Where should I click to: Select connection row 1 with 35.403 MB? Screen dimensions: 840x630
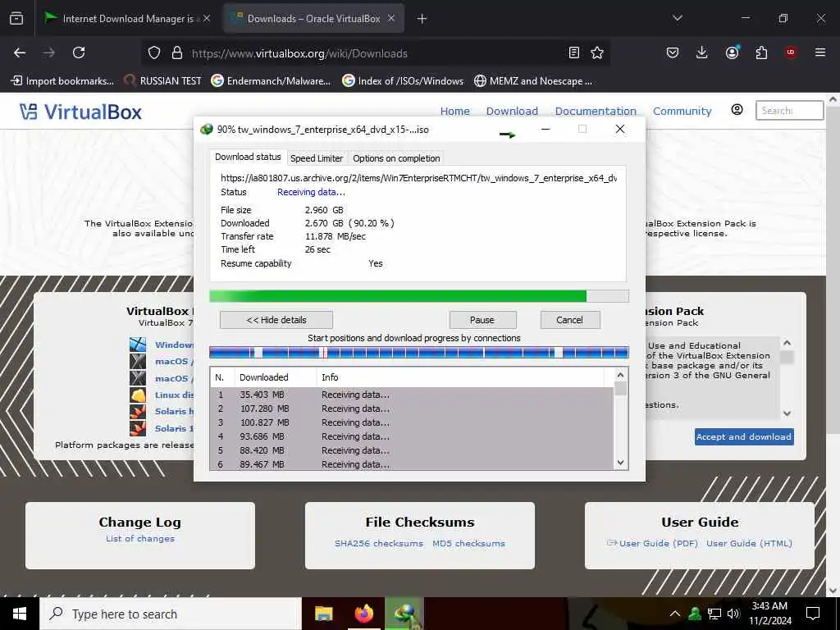pos(412,395)
